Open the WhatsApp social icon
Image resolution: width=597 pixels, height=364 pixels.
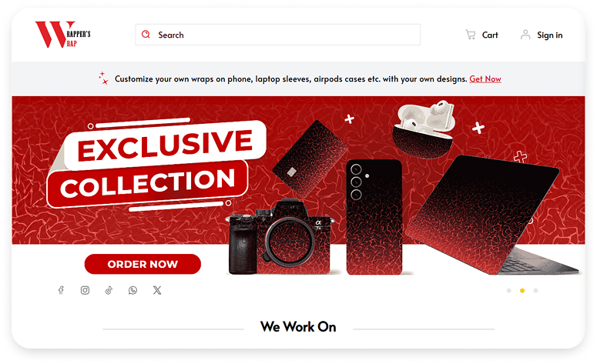pyautogui.click(x=132, y=290)
